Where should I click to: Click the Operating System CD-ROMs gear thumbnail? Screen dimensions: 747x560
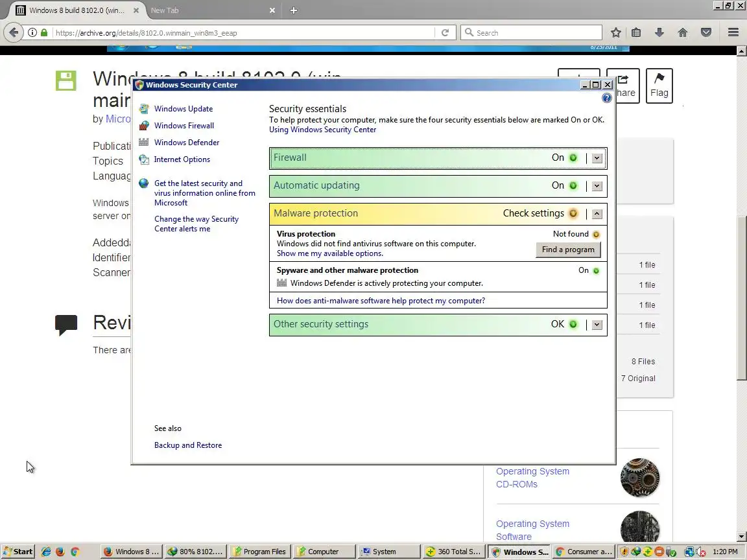(640, 478)
